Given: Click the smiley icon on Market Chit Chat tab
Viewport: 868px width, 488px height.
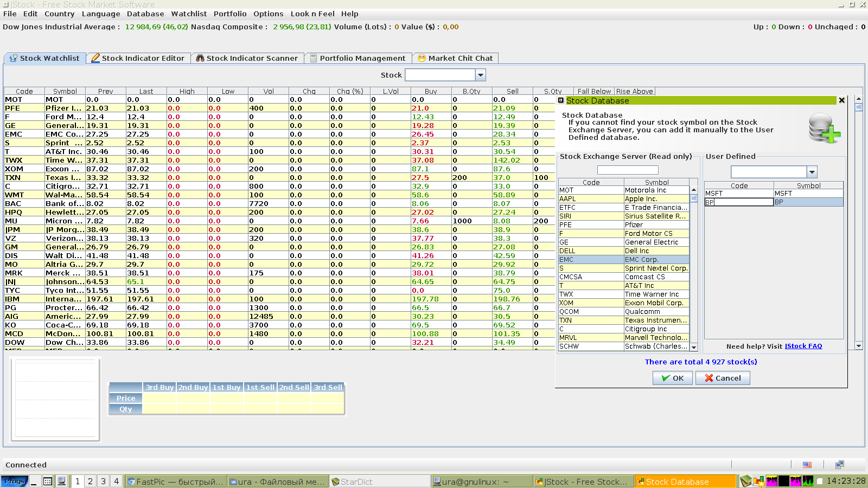Looking at the screenshot, I should click(x=422, y=58).
